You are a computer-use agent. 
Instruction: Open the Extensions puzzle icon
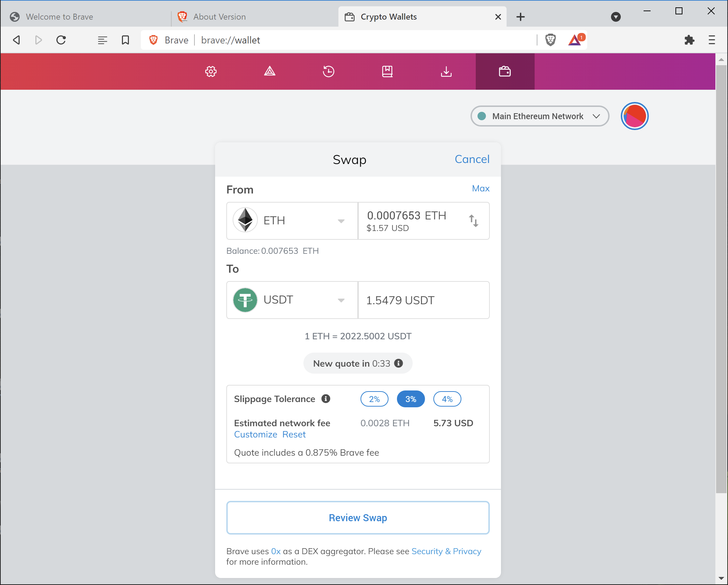(x=689, y=40)
